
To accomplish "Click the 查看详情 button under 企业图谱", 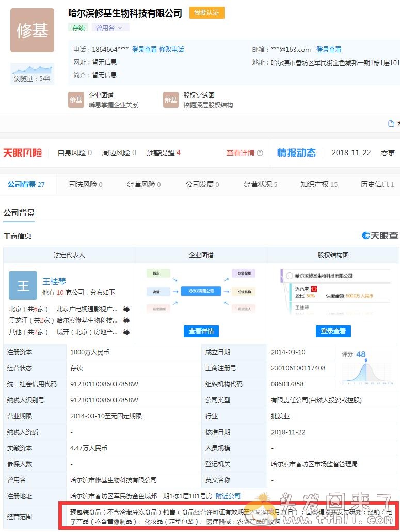I will pos(201,331).
